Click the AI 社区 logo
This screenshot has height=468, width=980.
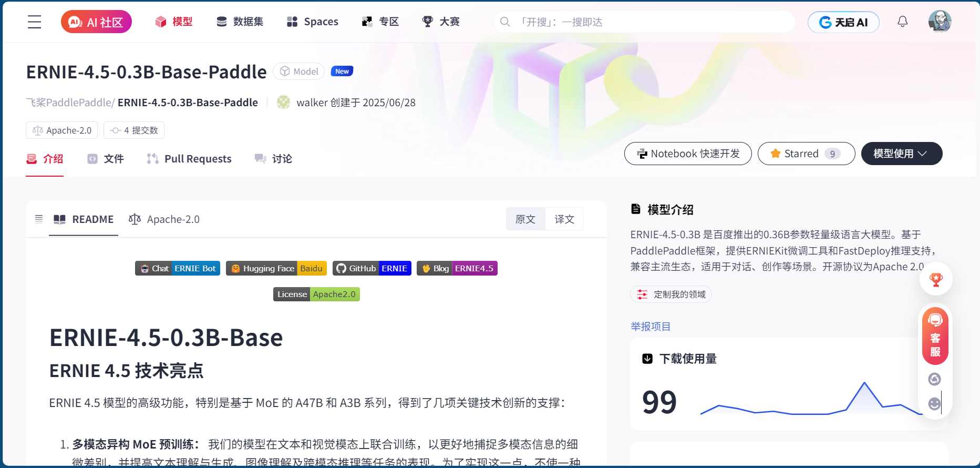coord(96,22)
